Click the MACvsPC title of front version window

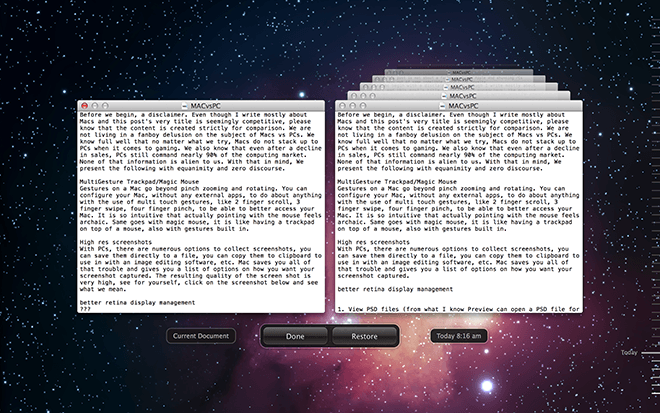(463, 106)
